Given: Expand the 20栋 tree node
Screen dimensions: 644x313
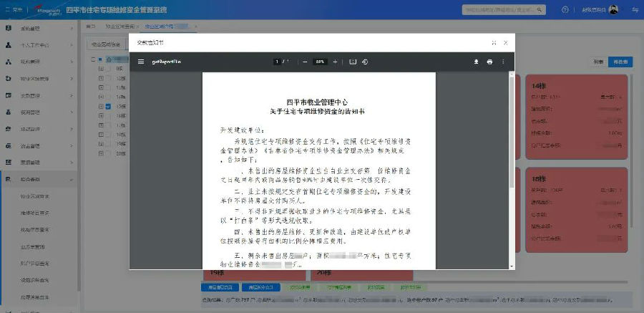Looking at the screenshot, I should coord(101,153).
